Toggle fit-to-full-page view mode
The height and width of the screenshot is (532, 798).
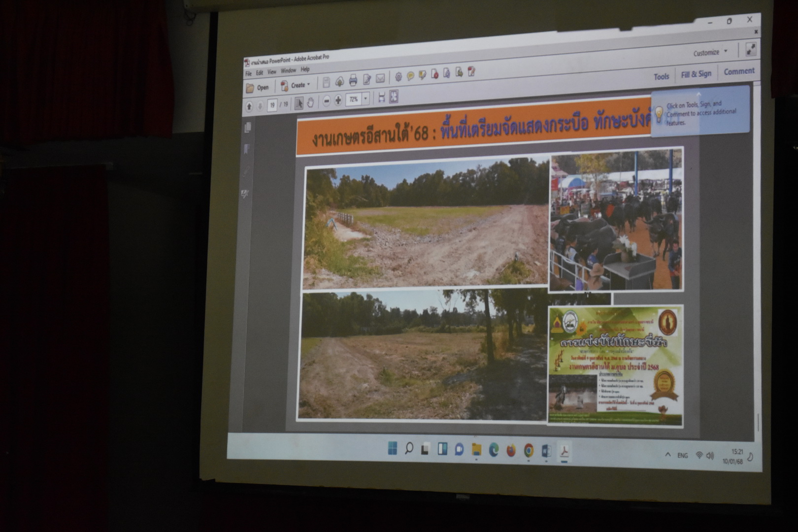click(394, 97)
